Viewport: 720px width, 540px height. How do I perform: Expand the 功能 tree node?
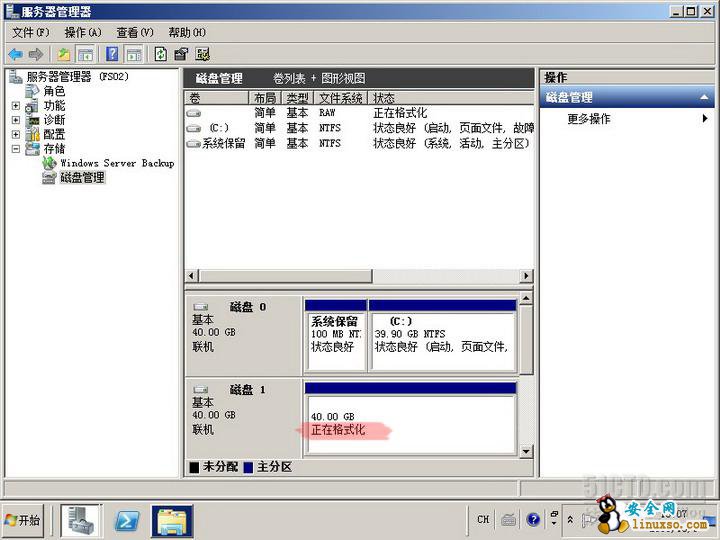(x=16, y=106)
